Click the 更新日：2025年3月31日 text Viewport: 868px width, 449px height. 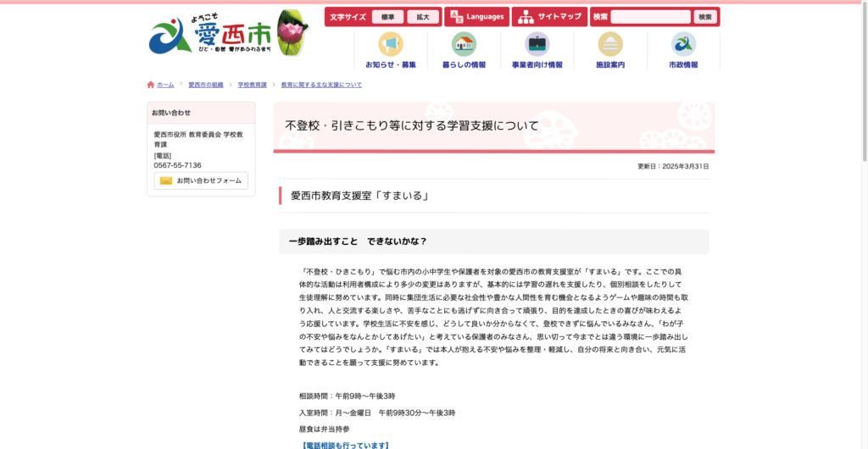pyautogui.click(x=673, y=166)
